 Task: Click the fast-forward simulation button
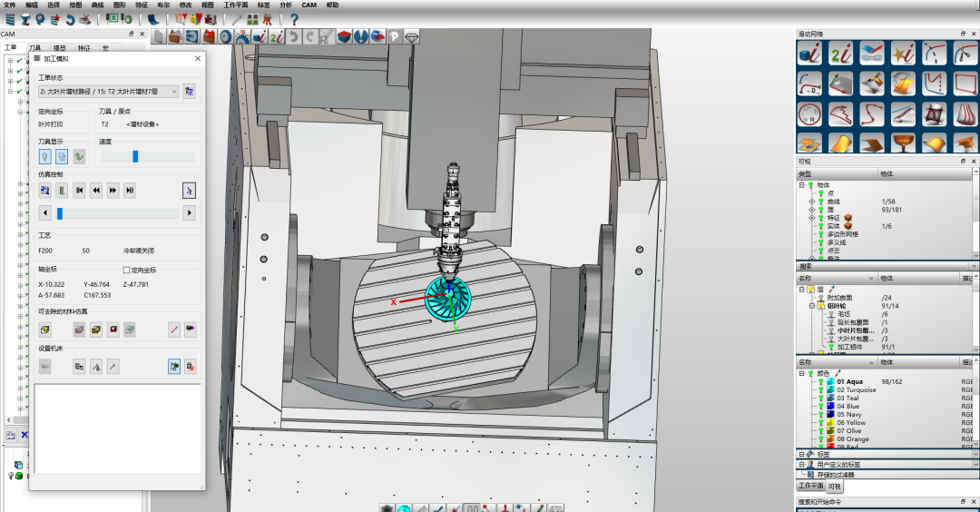(113, 190)
